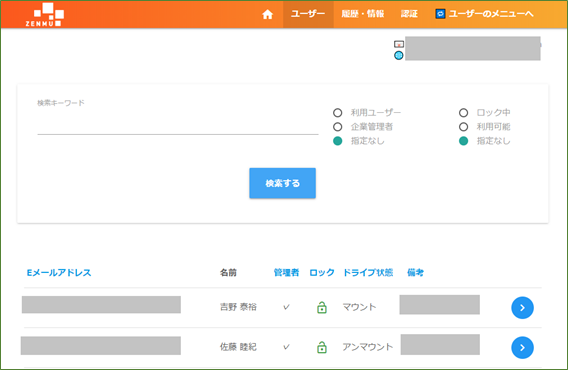Click admin checkmark in 佐藤 睦紀 row
The image size is (568, 370).
(x=286, y=347)
